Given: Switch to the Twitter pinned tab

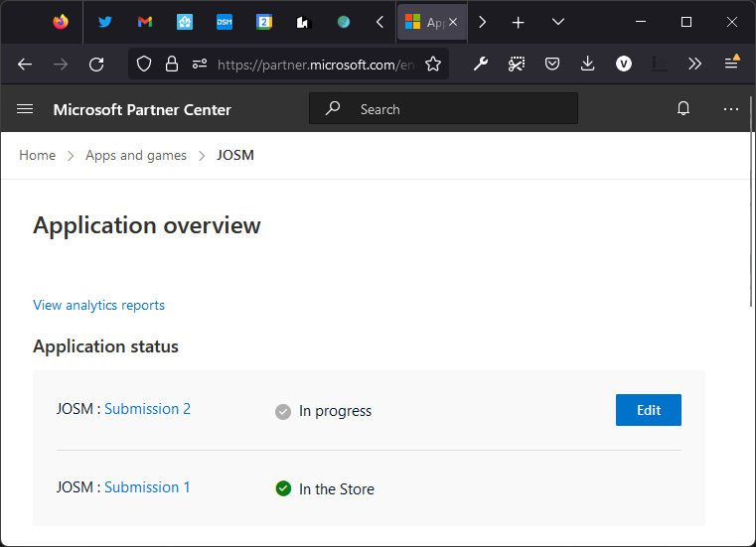Looking at the screenshot, I should (x=104, y=22).
